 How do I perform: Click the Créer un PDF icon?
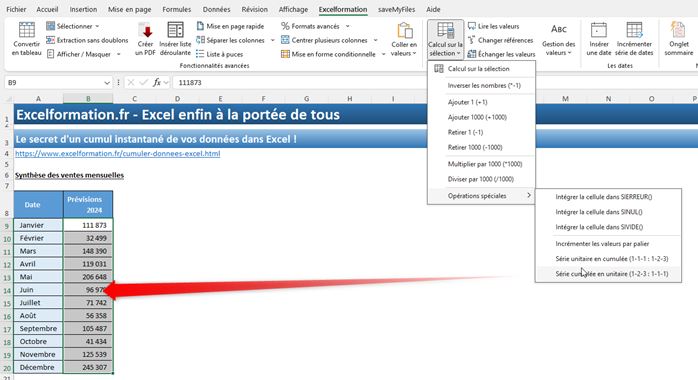145,30
